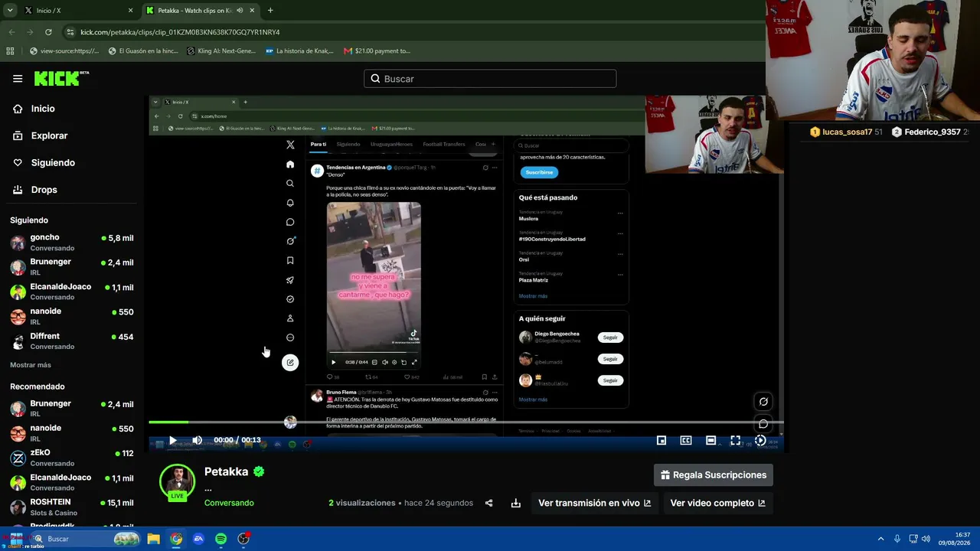Enter fullscreen in clip player

coord(735,440)
